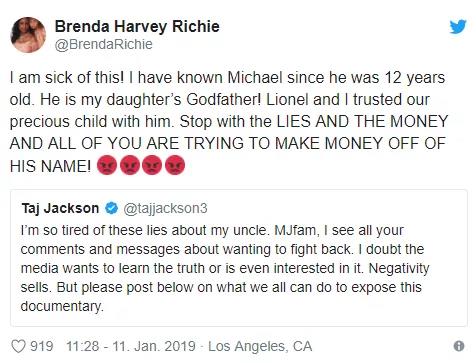Open the Taj Jackson author name
This screenshot has width=476, height=363.
[x=60, y=208]
